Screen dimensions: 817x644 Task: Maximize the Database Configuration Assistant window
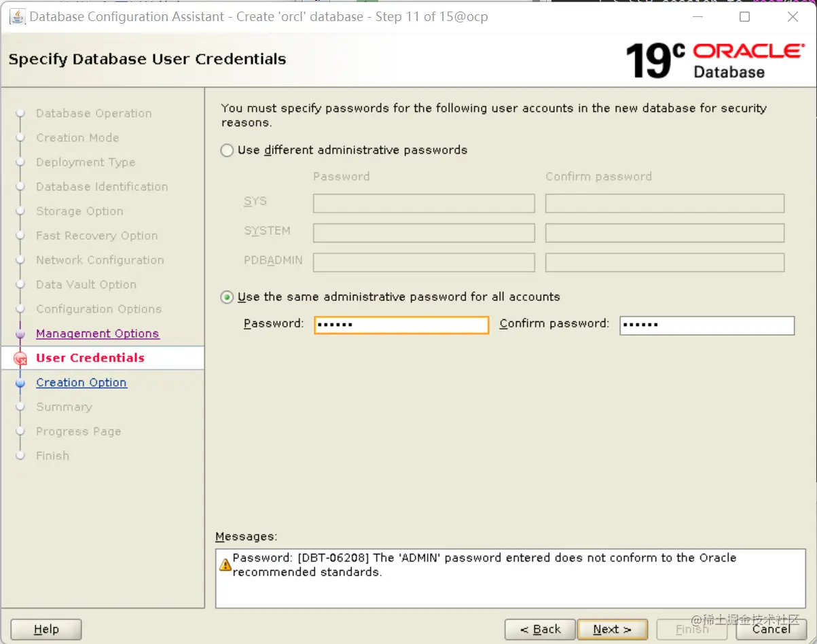[744, 16]
